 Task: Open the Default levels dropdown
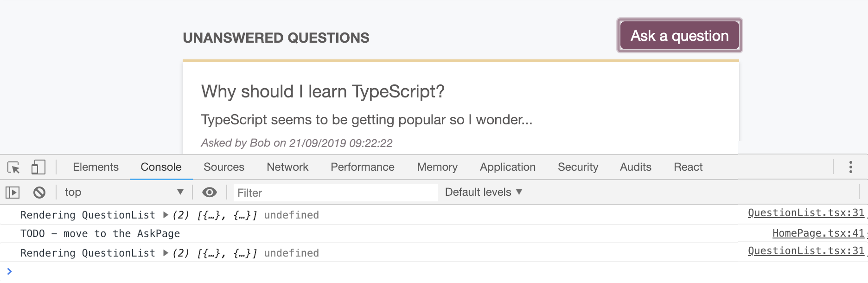(x=483, y=192)
